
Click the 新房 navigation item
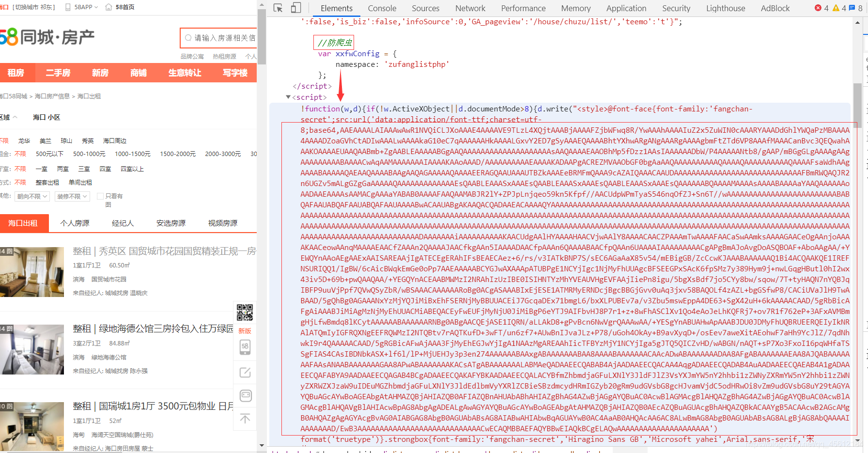[100, 73]
